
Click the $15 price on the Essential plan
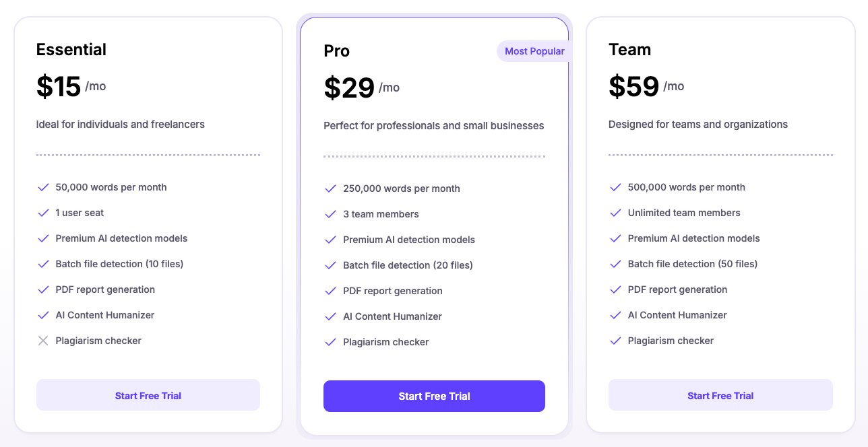[x=58, y=85]
